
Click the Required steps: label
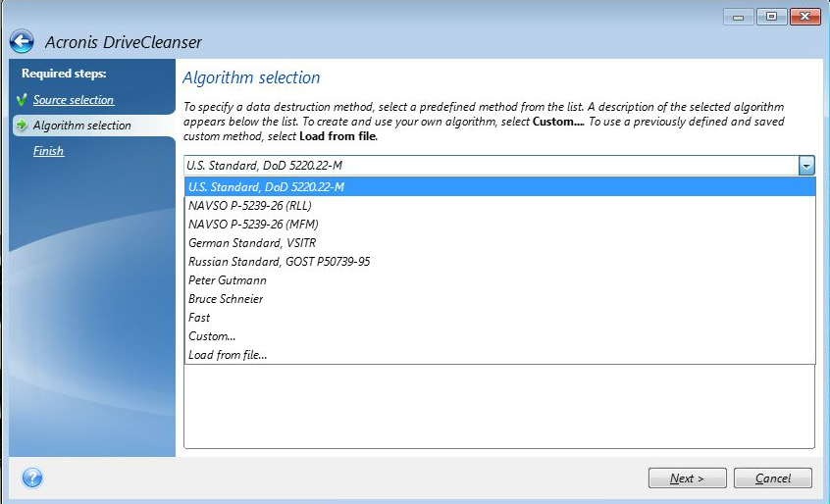click(64, 74)
